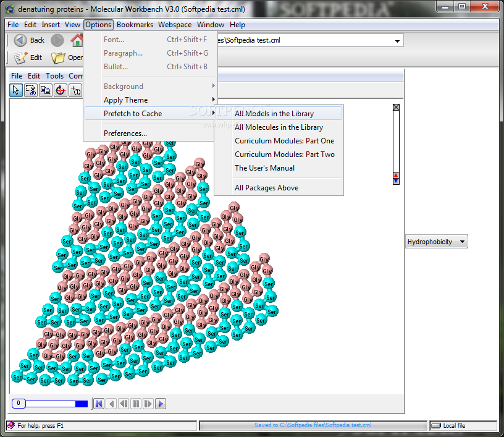Open the model's Tools menu
This screenshot has width=504, height=437.
pyautogui.click(x=54, y=76)
